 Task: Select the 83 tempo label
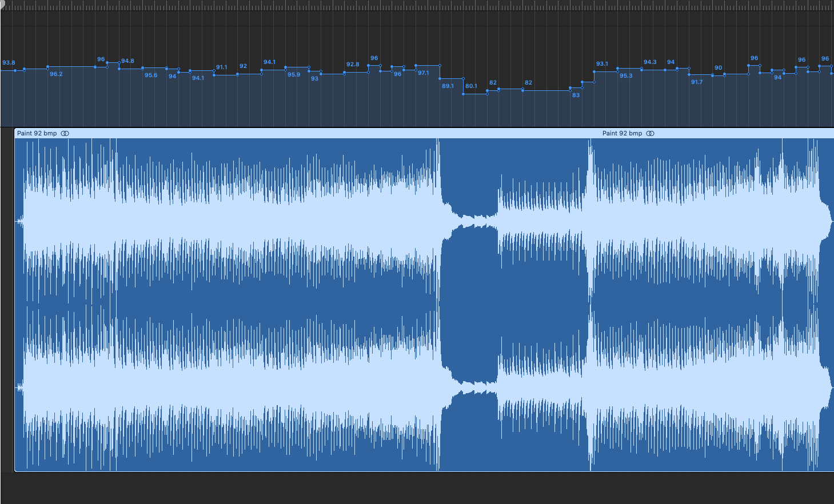[x=576, y=95]
